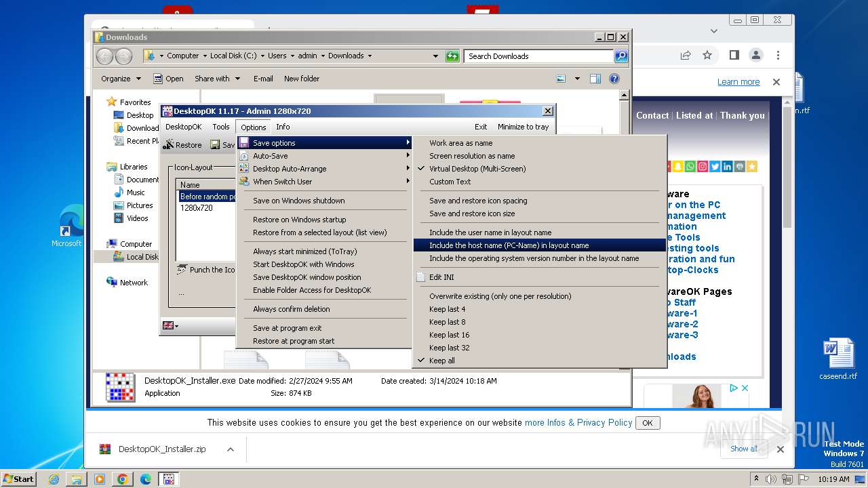868x488 pixels.
Task: Toggle Virtual Desktop (Multi-Screen) option
Action: click(539, 169)
